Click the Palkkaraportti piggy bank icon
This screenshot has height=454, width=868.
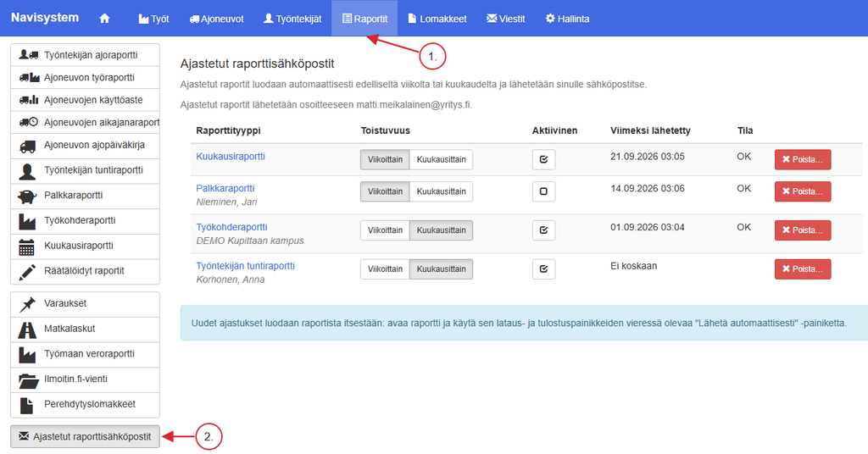[27, 196]
